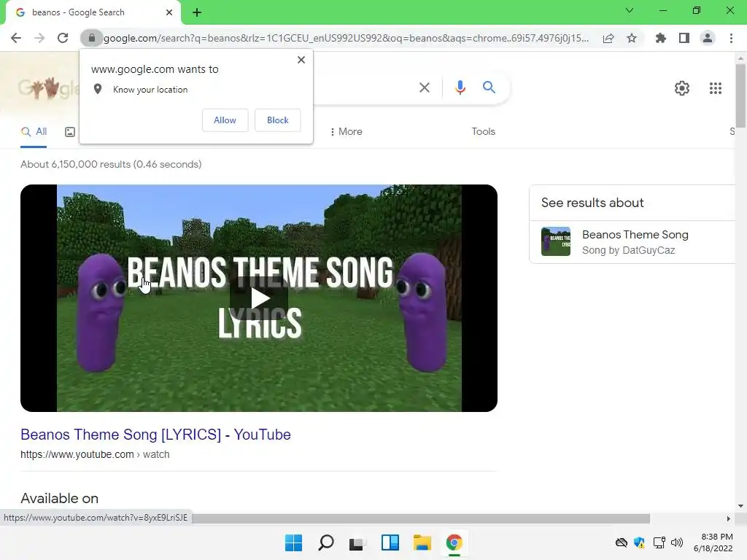Viewport: 747px width, 560px height.
Task: View site information via lock icon
Action: [x=91, y=38]
